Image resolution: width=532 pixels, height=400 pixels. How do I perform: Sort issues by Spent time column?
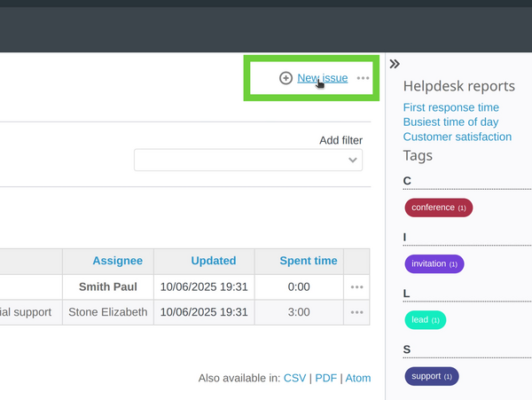tap(308, 261)
